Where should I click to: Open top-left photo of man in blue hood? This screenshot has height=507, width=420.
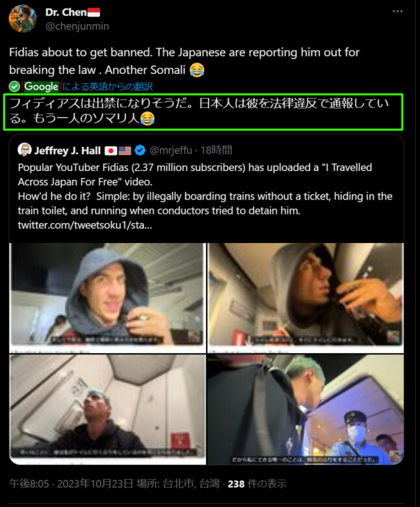(107, 298)
